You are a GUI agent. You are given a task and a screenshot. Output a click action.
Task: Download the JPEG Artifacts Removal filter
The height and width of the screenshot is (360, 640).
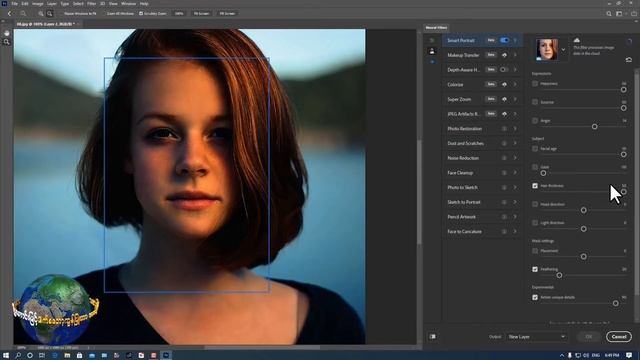pos(504,114)
